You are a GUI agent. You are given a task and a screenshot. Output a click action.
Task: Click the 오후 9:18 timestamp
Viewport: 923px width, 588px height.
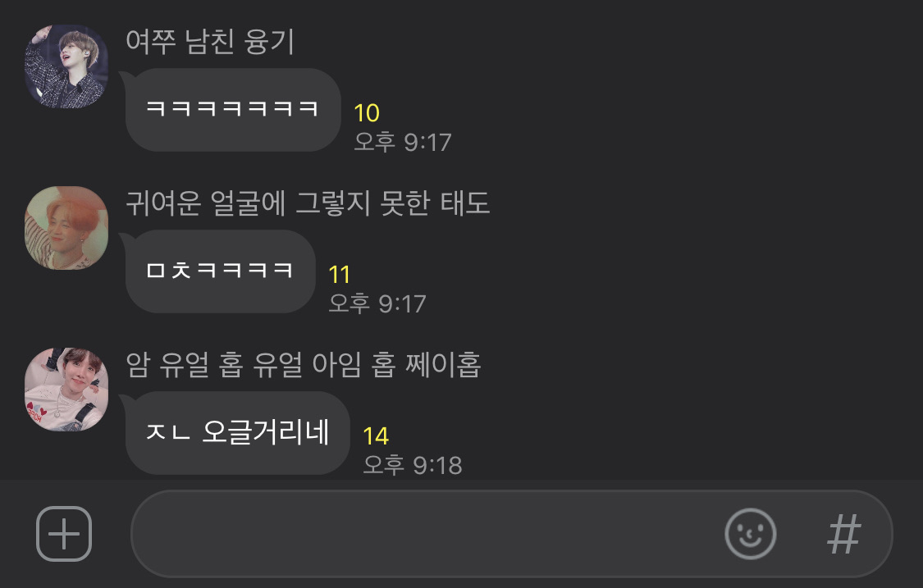click(x=413, y=465)
